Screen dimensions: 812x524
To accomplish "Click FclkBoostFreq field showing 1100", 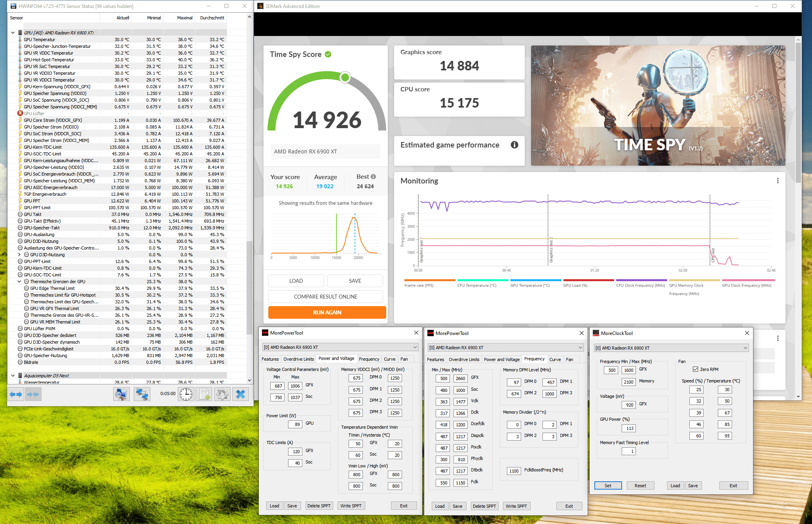I will click(514, 471).
